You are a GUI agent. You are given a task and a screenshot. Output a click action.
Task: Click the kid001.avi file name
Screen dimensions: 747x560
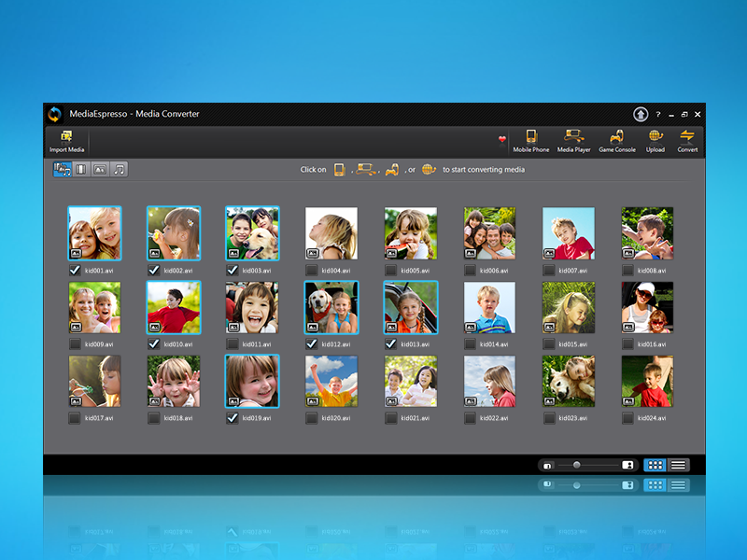[99, 271]
